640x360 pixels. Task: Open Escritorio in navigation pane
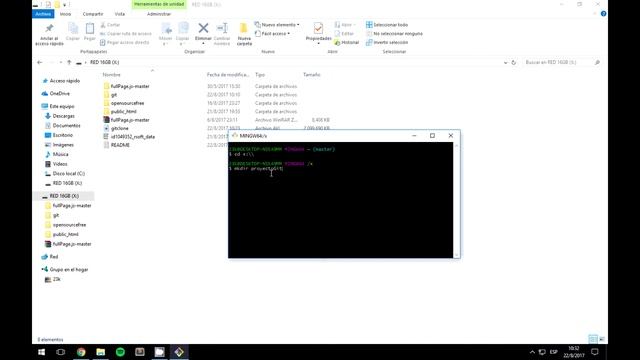62,135
